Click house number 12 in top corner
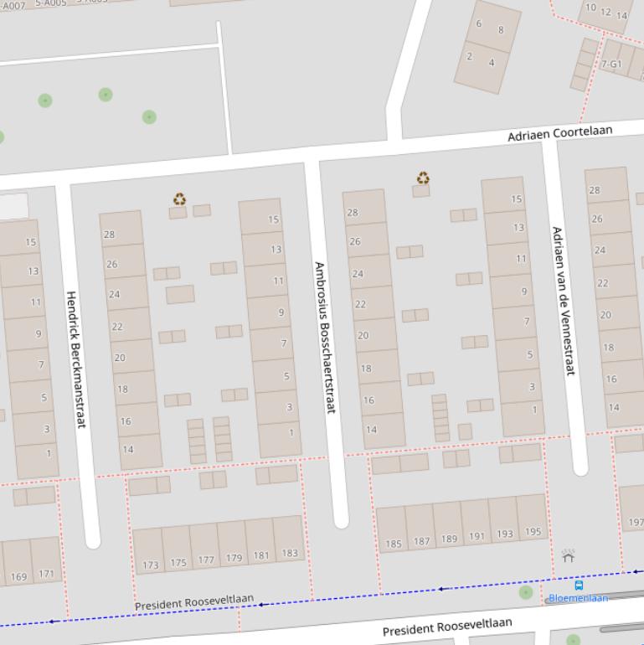Image resolution: width=644 pixels, height=645 pixels. 605,12
